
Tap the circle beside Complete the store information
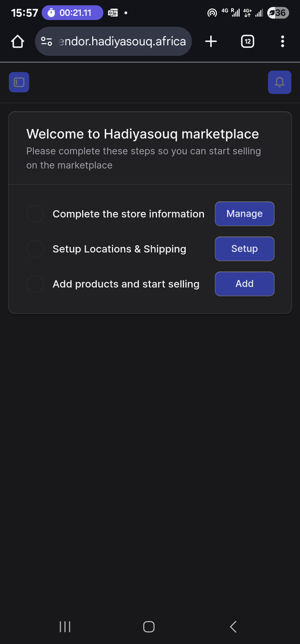click(35, 214)
